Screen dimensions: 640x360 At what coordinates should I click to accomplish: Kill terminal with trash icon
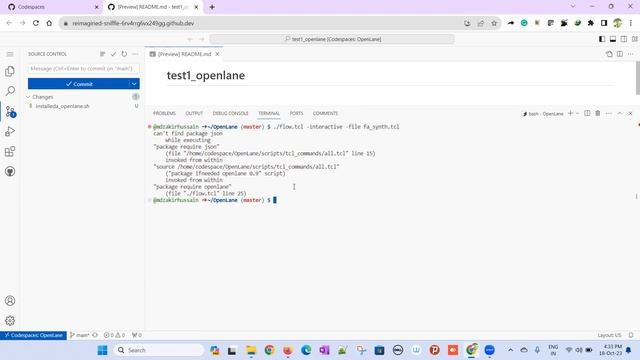point(598,113)
